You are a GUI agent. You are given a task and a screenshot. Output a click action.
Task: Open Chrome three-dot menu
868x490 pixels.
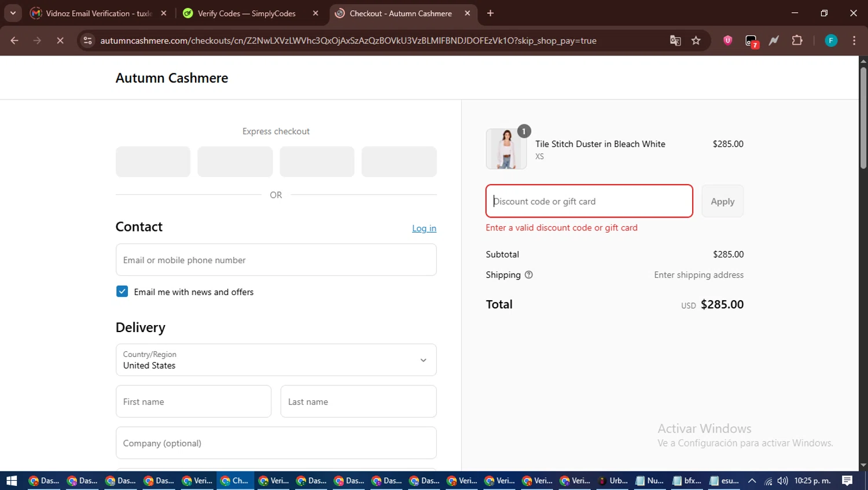point(854,40)
